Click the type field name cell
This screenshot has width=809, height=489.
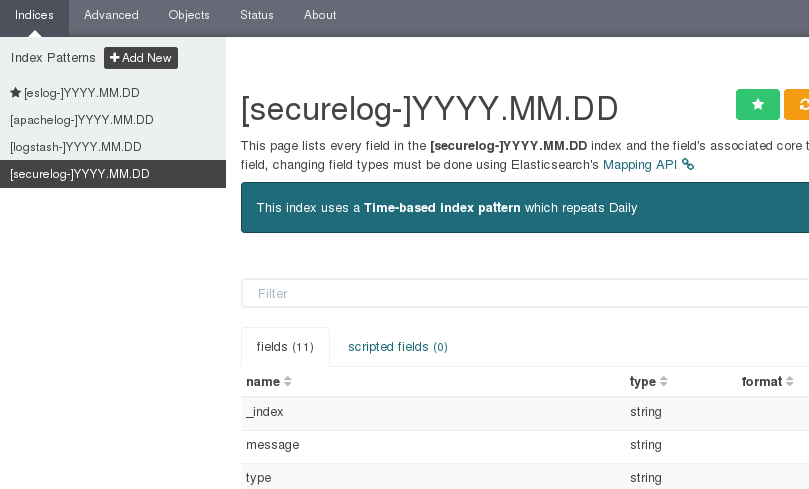[x=258, y=478]
